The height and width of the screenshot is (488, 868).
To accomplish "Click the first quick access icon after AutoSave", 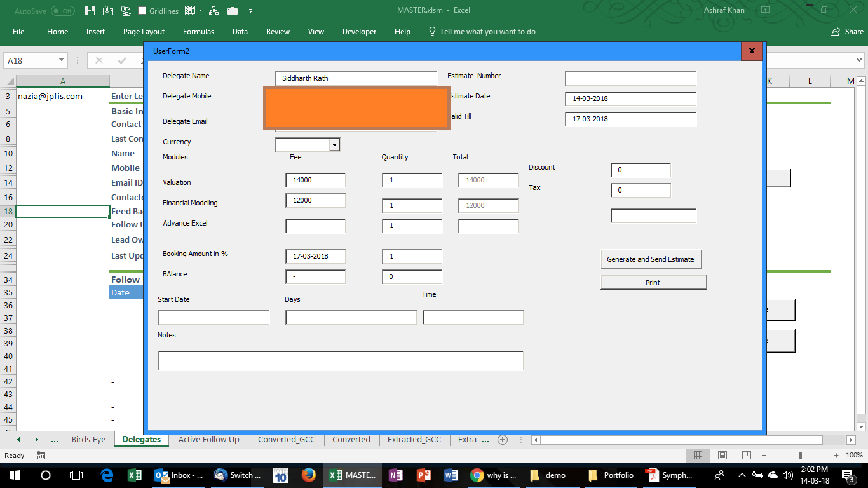I will click(x=90, y=11).
